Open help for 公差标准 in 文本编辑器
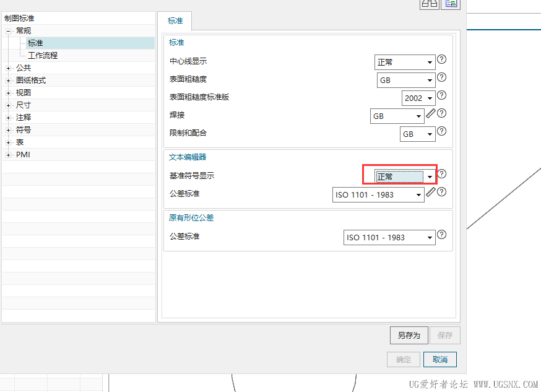Viewport: 541px width, 392px height. point(441,192)
